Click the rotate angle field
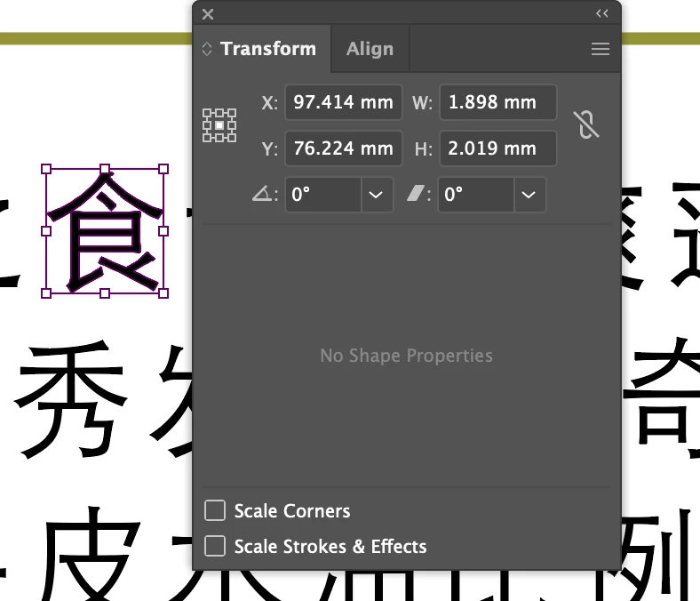Screen dimensions: 700x601 [x=323, y=195]
